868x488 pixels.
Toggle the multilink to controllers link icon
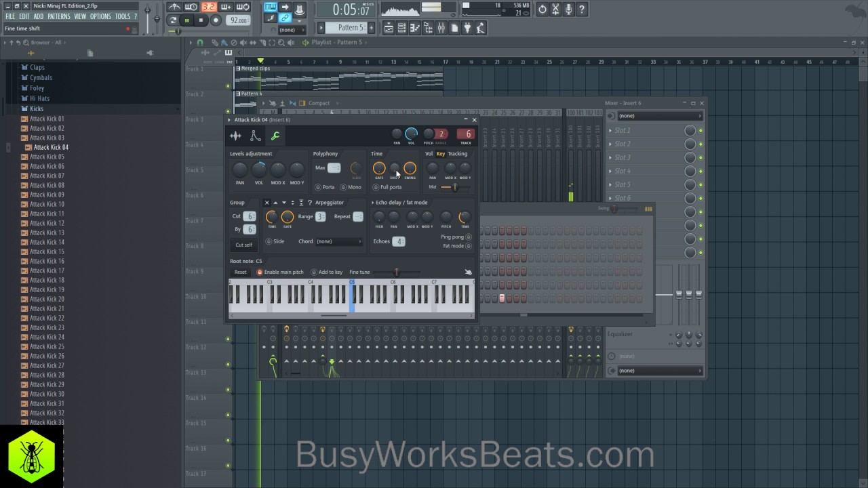[x=285, y=18]
